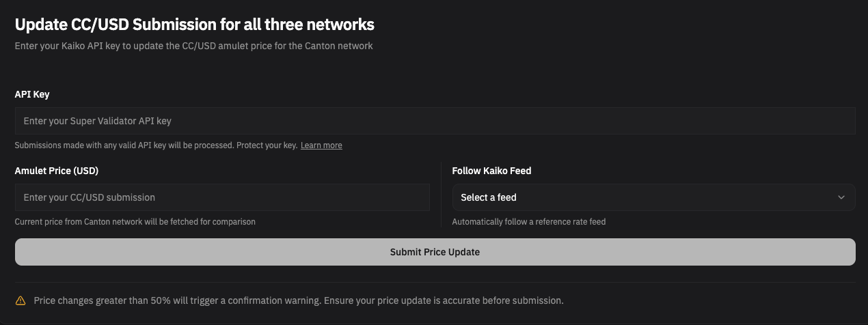Click the 50% price change warning message

pos(299,300)
